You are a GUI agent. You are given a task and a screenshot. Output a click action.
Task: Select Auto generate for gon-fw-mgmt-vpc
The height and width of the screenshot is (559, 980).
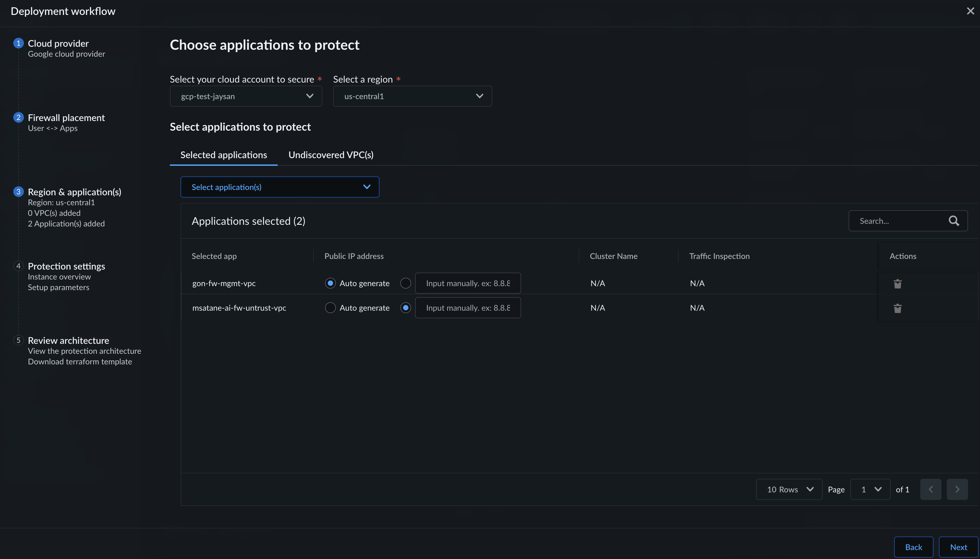330,283
